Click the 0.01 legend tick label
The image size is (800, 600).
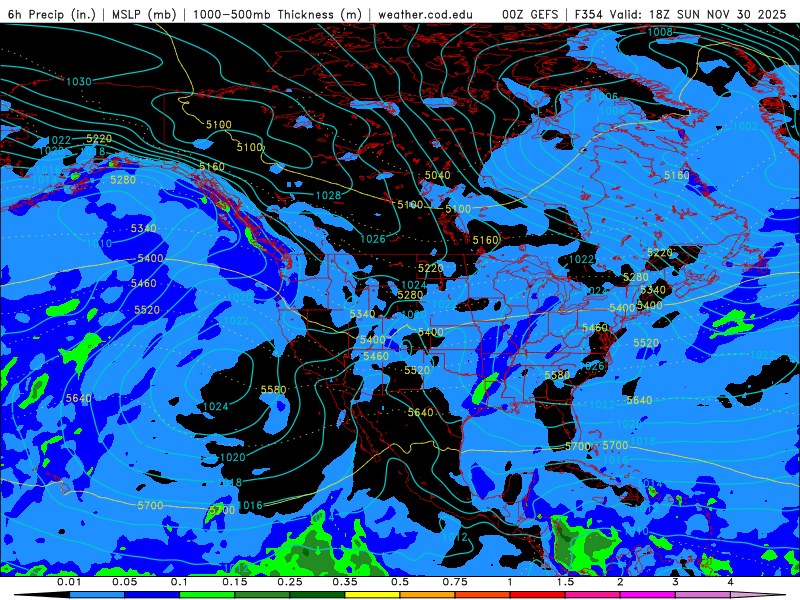click(x=69, y=582)
